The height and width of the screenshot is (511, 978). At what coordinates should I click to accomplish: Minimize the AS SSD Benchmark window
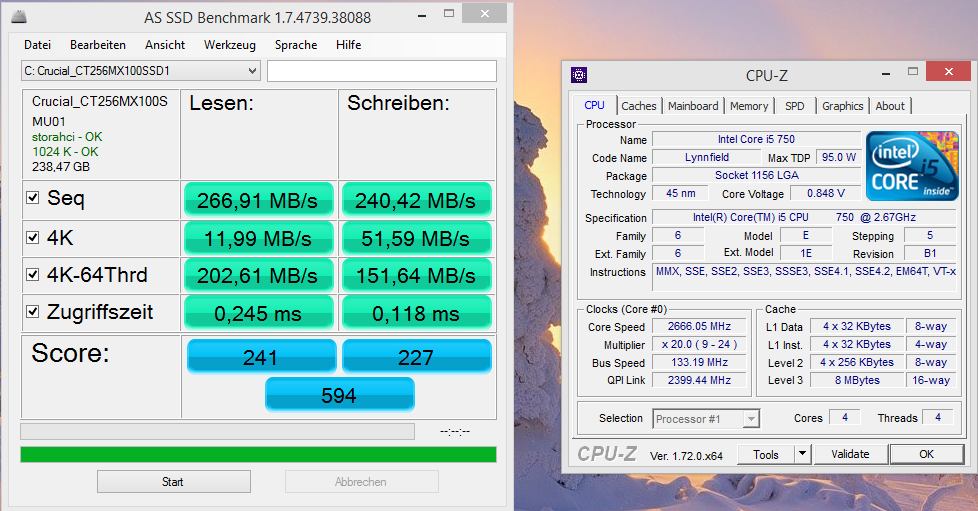pyautogui.click(x=422, y=15)
